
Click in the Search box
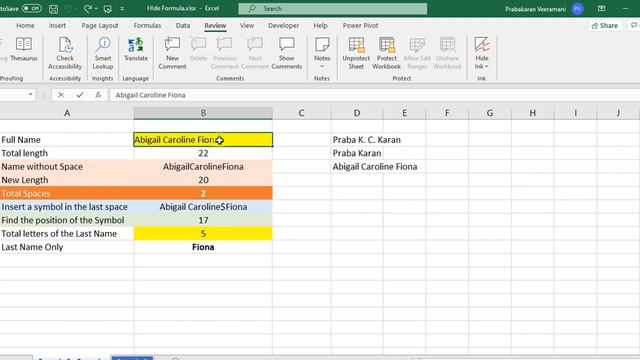pos(333,9)
